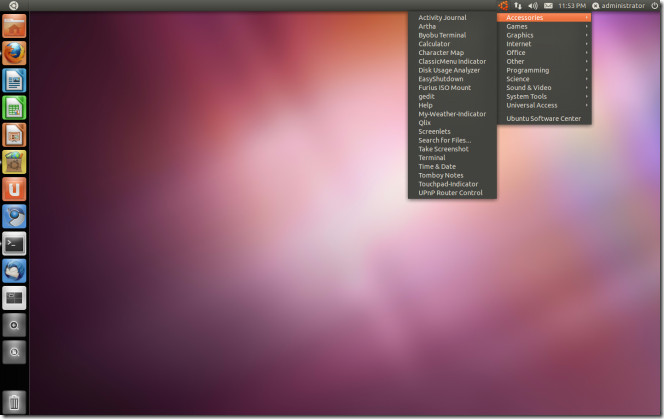Viewport: 664px width, 419px height.
Task: Open the messaging envelope indicator
Action: click(x=548, y=6)
